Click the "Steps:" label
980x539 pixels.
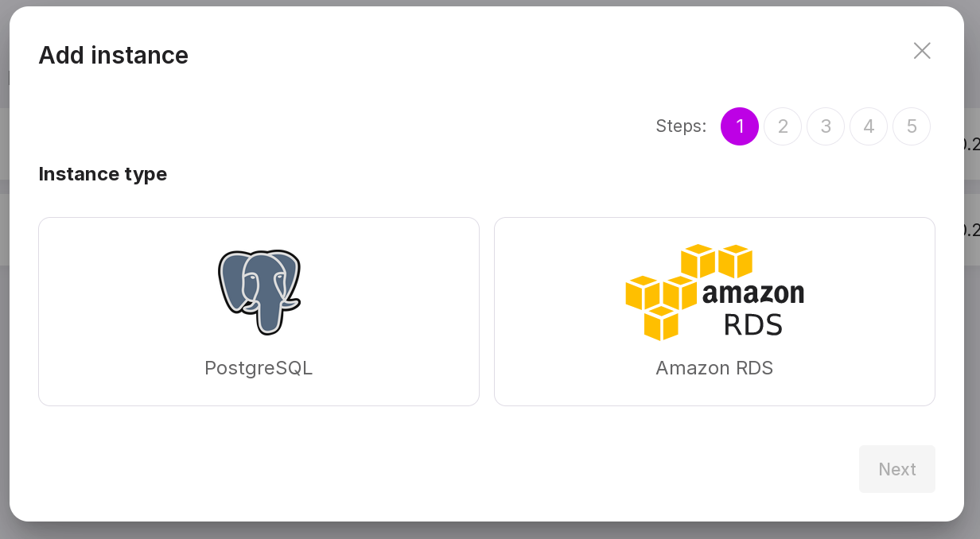(681, 126)
